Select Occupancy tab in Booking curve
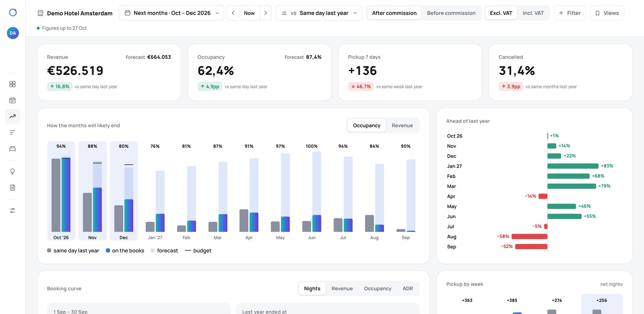The image size is (644, 314). [378, 288]
